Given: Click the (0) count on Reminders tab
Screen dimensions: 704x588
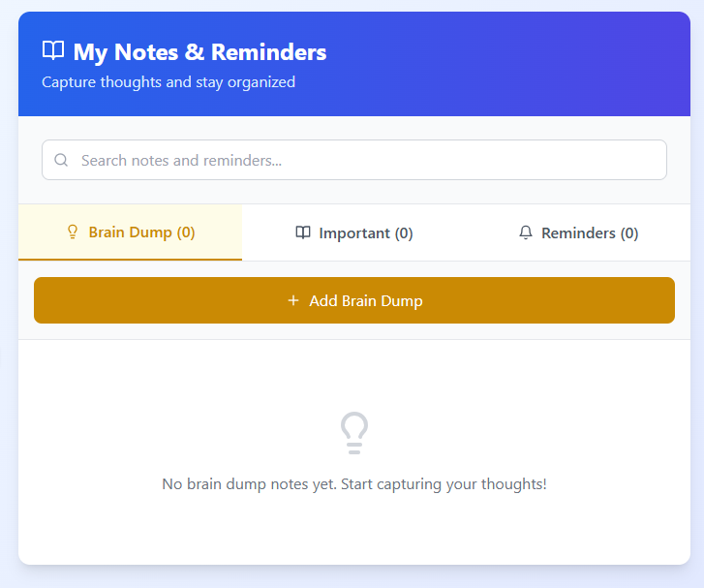Looking at the screenshot, I should pos(629,232).
